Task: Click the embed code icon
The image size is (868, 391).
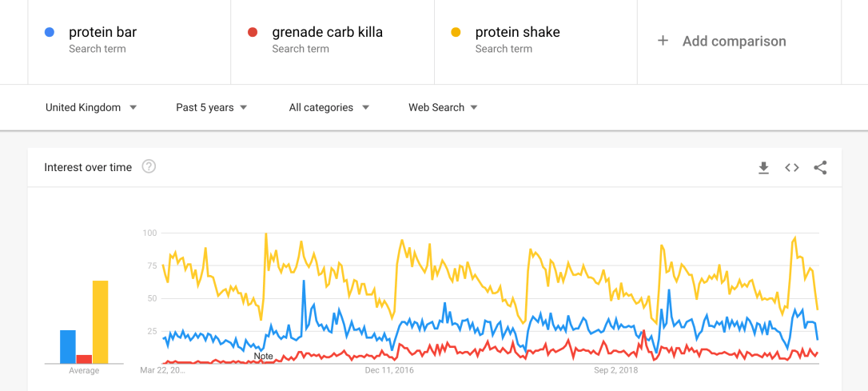Action: point(791,168)
